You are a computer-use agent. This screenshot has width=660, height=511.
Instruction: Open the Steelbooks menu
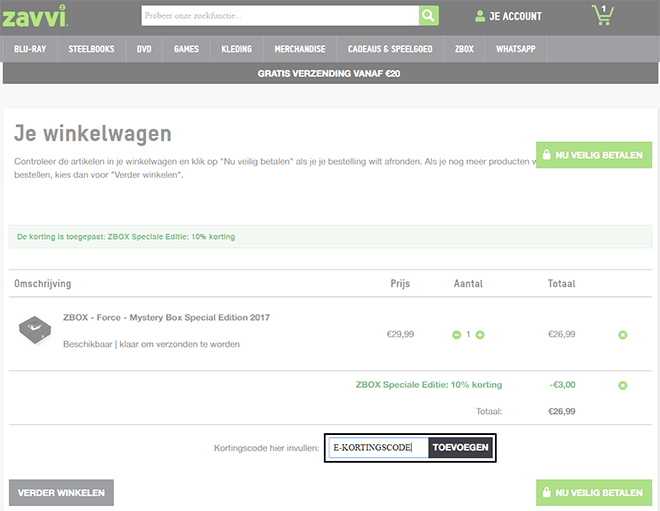click(91, 49)
